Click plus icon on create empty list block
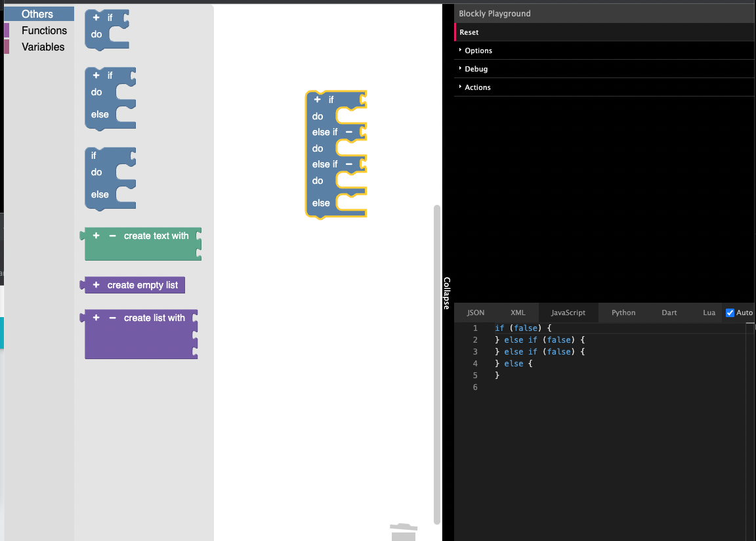 tap(96, 285)
